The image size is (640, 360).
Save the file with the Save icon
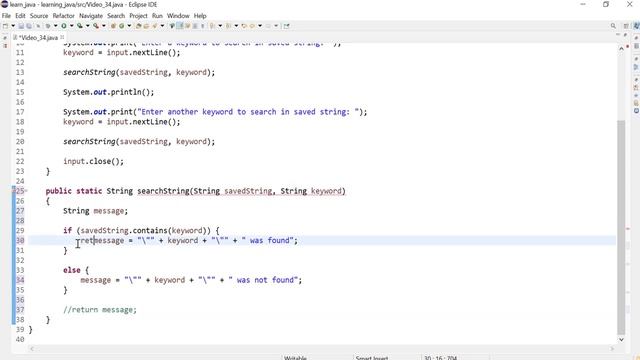pos(21,26)
